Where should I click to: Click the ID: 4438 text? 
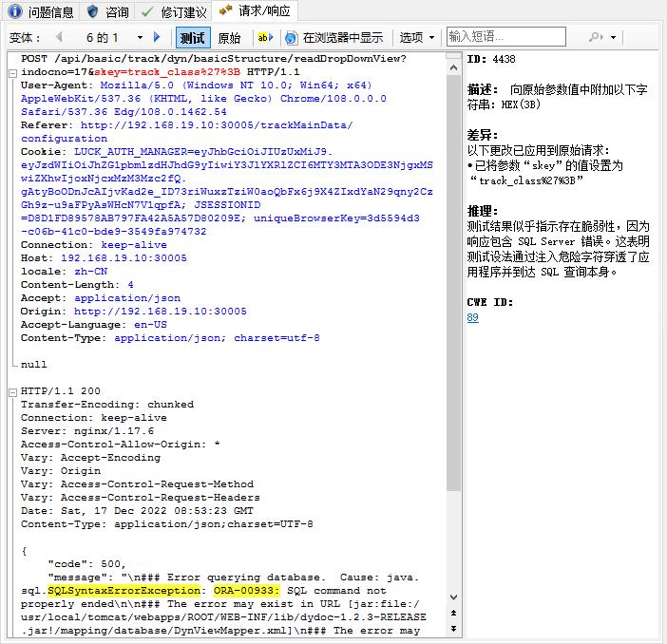pyautogui.click(x=491, y=59)
